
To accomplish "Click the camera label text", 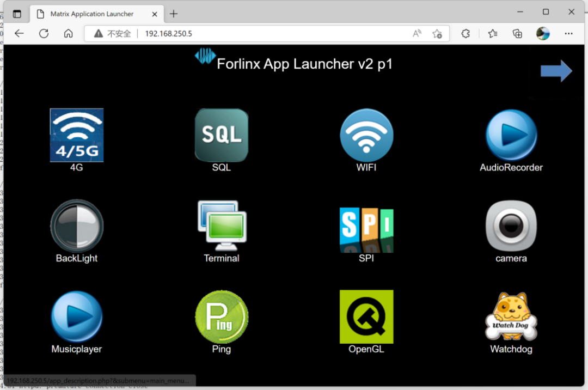I will [511, 258].
